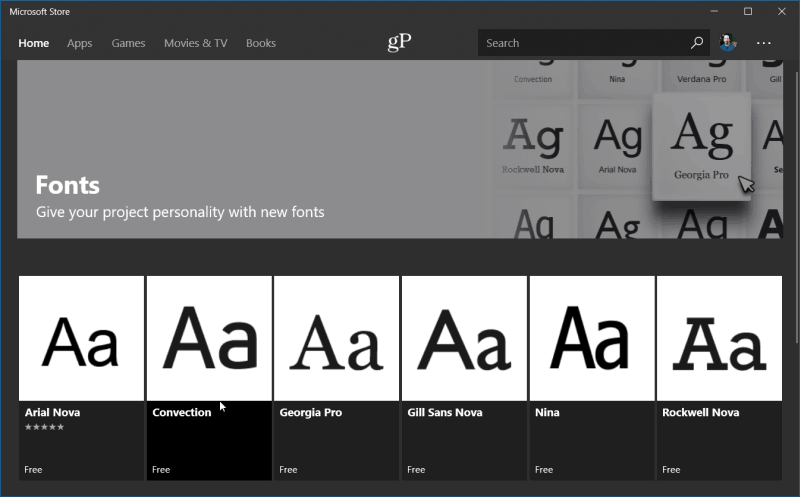
Task: Click the Rockwell Nova tile in banner
Action: (533, 146)
